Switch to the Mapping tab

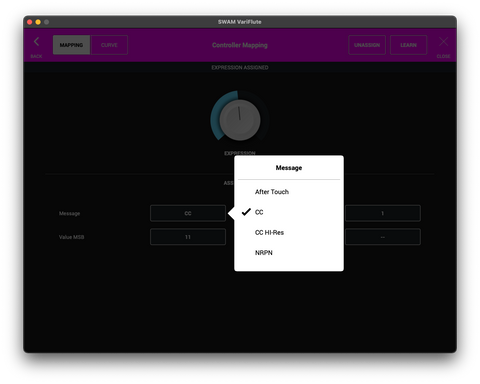(x=71, y=45)
